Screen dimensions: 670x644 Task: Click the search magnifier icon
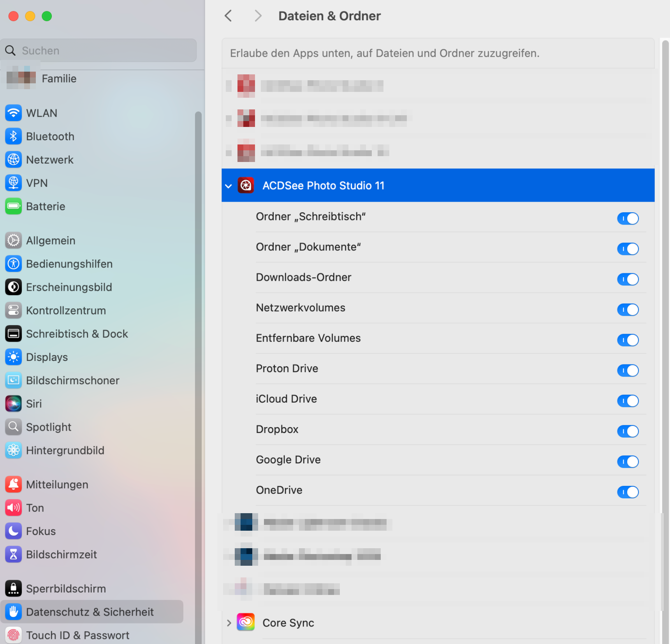(11, 51)
